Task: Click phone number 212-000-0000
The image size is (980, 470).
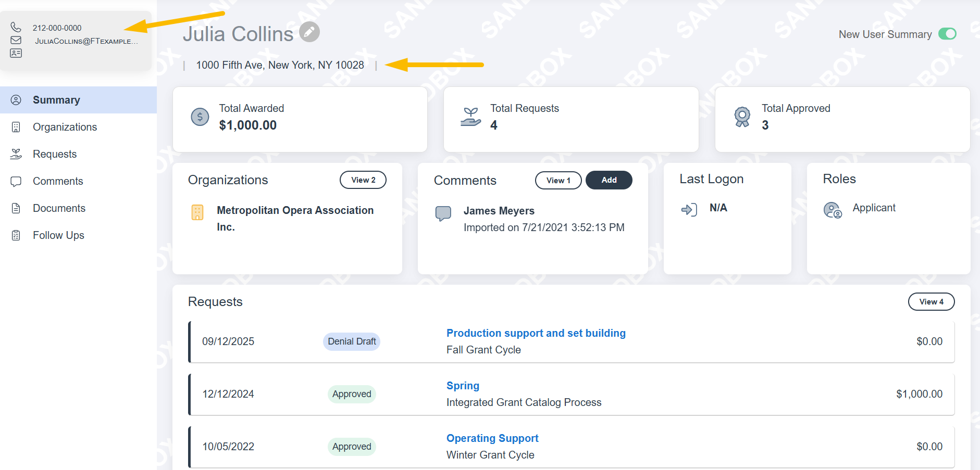Action: click(57, 28)
